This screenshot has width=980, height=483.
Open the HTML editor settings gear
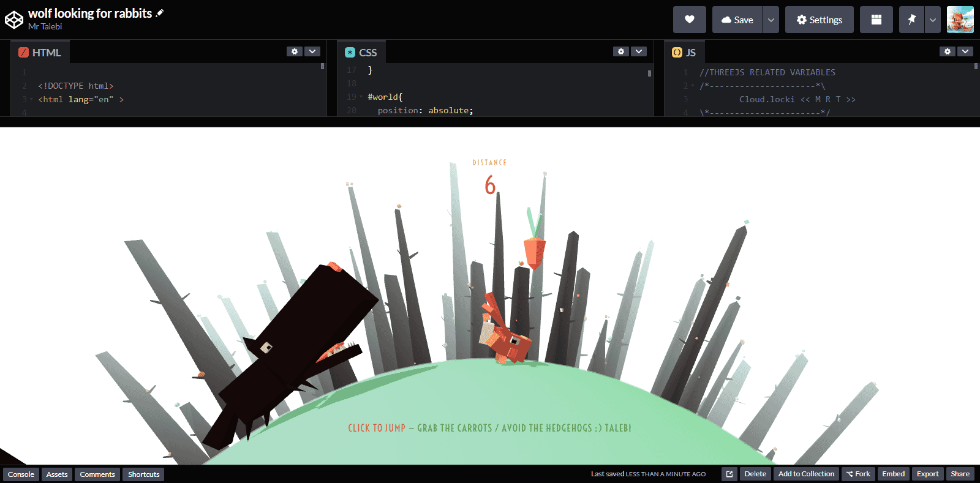295,51
